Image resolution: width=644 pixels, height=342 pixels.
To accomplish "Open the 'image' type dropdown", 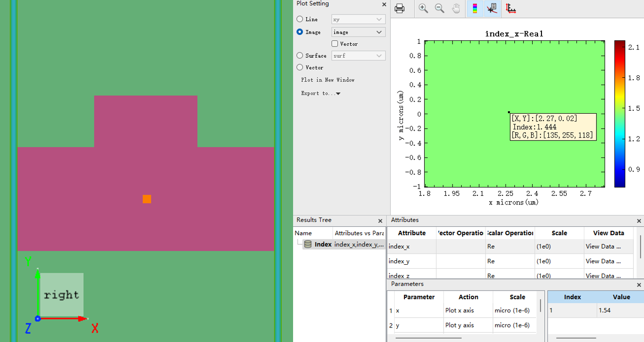I will pyautogui.click(x=358, y=32).
